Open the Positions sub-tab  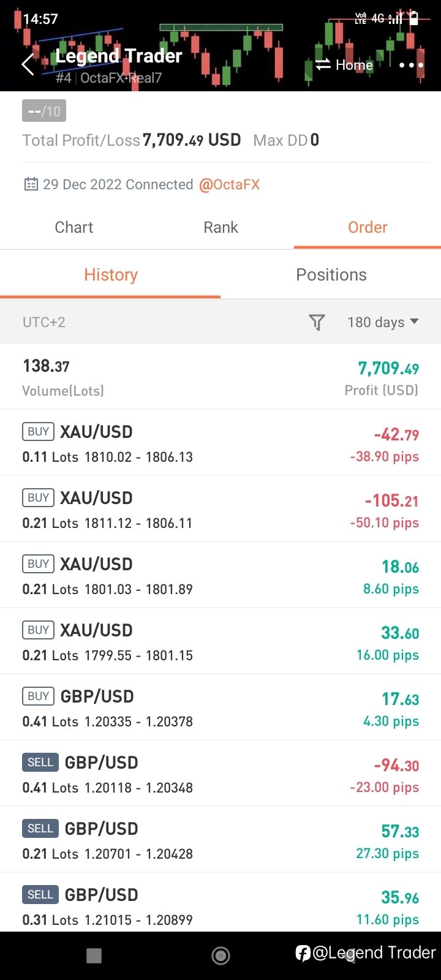click(331, 274)
